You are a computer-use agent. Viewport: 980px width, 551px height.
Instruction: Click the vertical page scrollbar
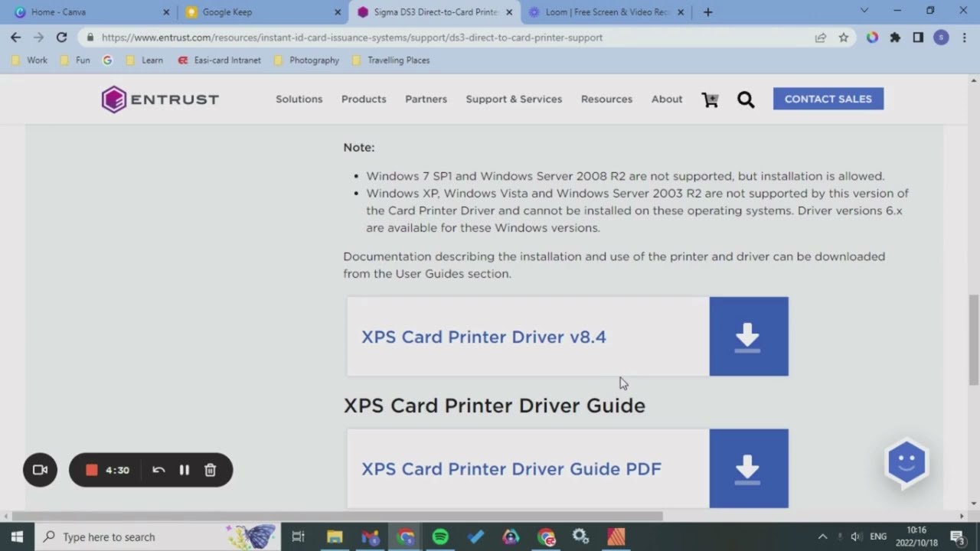coord(974,341)
